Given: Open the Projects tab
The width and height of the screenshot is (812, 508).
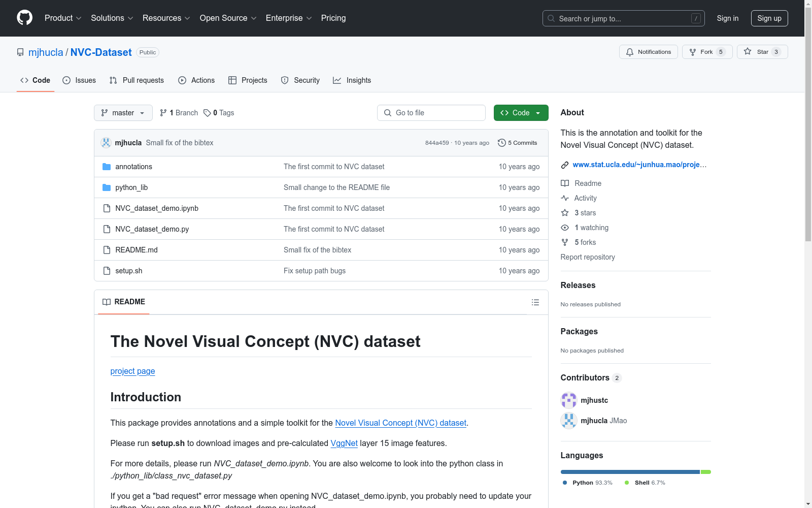Looking at the screenshot, I should [248, 80].
